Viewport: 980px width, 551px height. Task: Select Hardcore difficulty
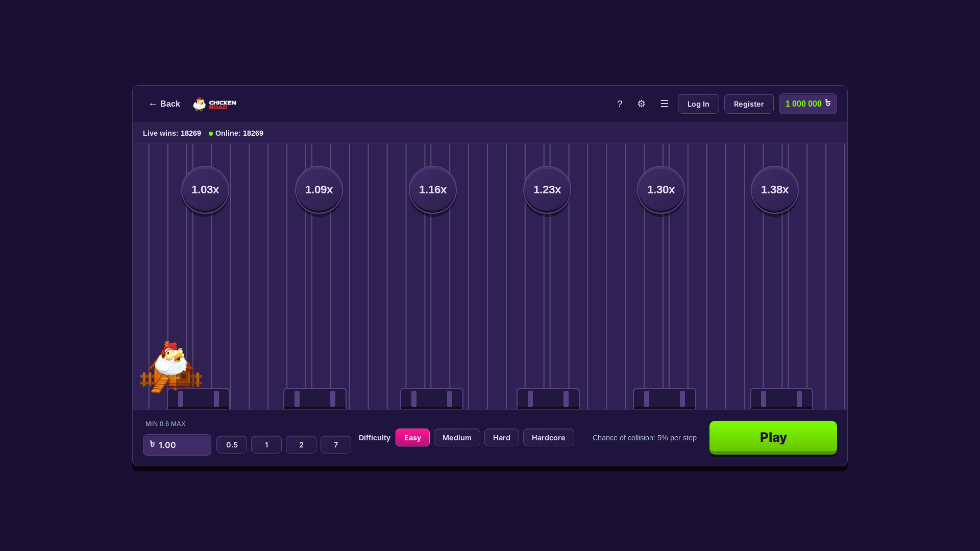coord(549,438)
